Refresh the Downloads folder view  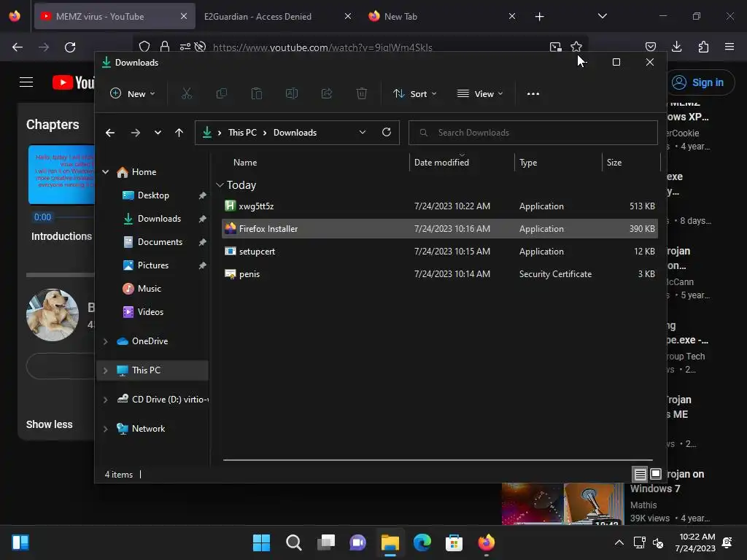pos(387,133)
